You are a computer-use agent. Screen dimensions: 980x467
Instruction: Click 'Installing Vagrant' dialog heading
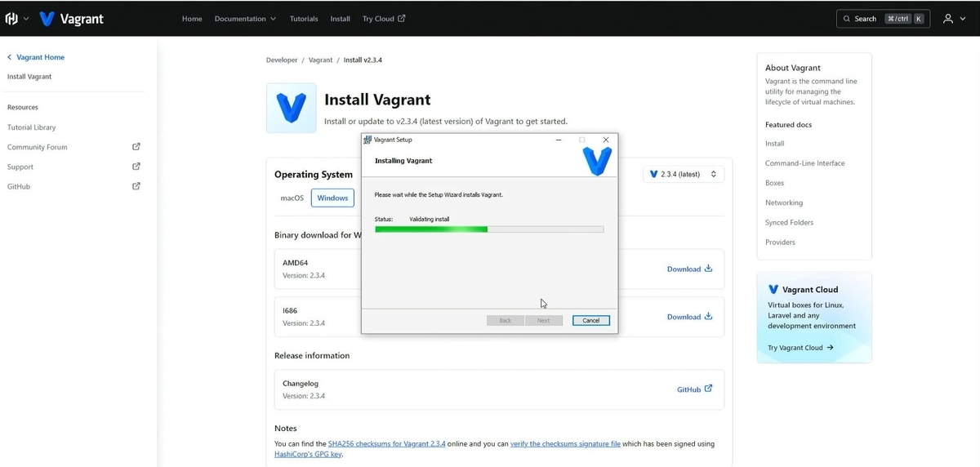403,161
